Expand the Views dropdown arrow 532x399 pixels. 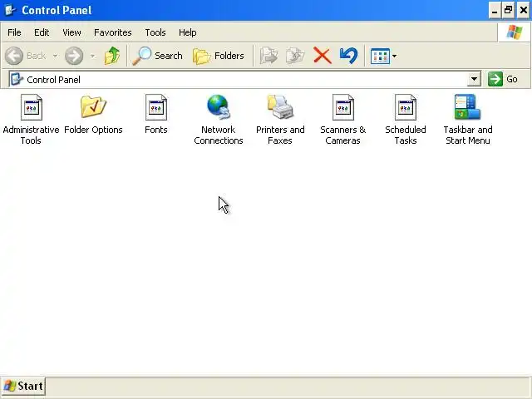[394, 56]
